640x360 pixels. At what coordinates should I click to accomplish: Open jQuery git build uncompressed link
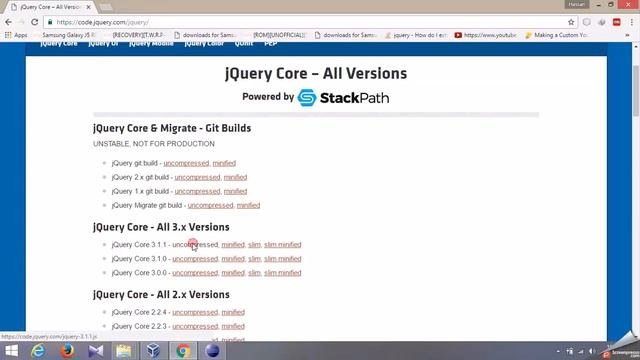(186, 163)
